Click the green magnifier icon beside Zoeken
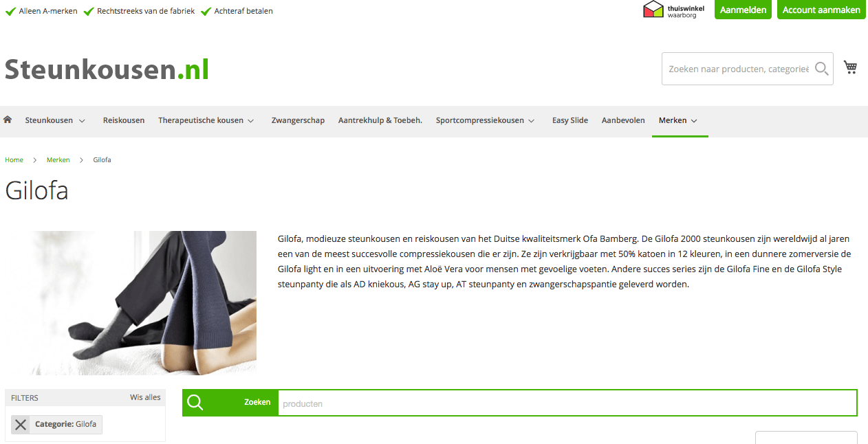The height and width of the screenshot is (444, 868). [x=195, y=403]
